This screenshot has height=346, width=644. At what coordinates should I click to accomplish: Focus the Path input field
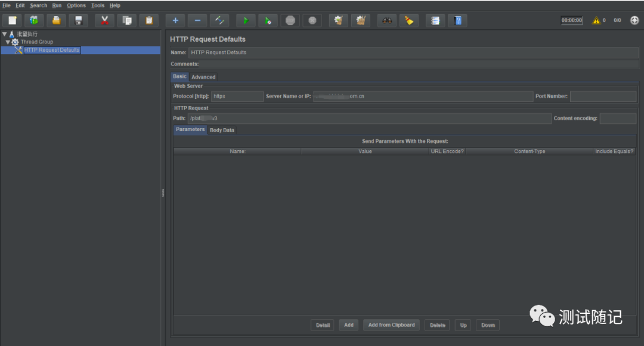[370, 119]
